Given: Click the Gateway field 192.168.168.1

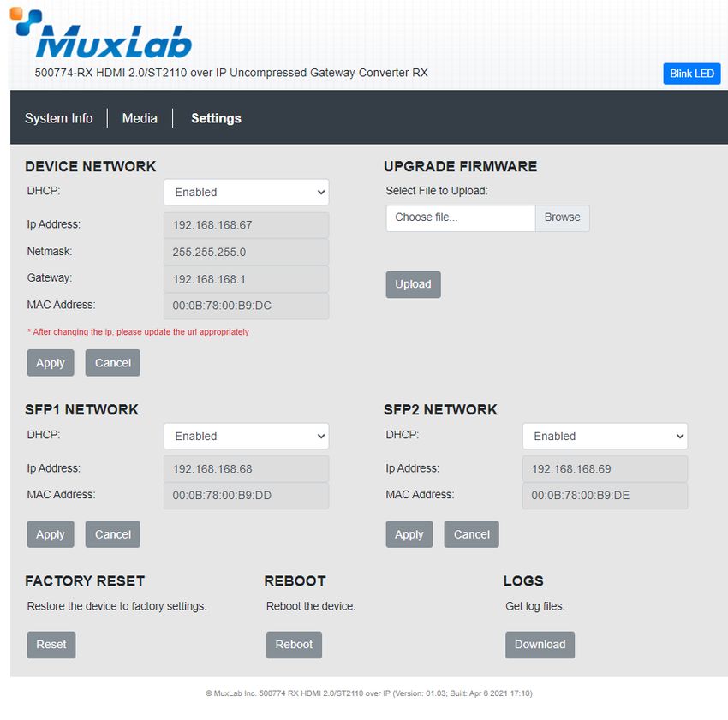Looking at the screenshot, I should pyautogui.click(x=246, y=279).
